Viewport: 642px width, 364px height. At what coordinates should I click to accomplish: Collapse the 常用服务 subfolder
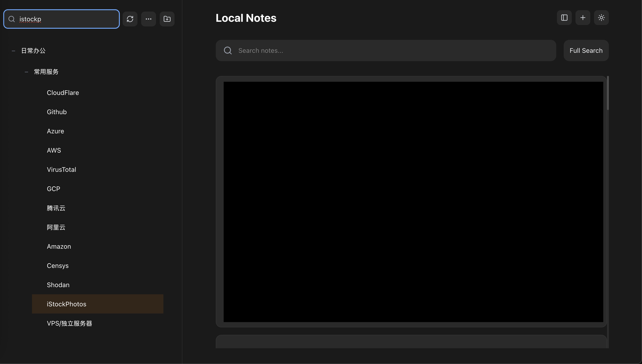tap(26, 72)
